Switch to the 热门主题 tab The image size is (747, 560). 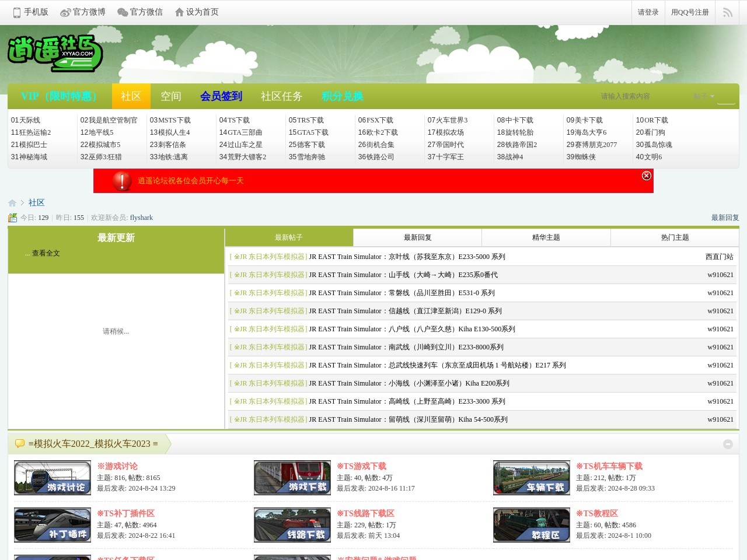(x=675, y=237)
